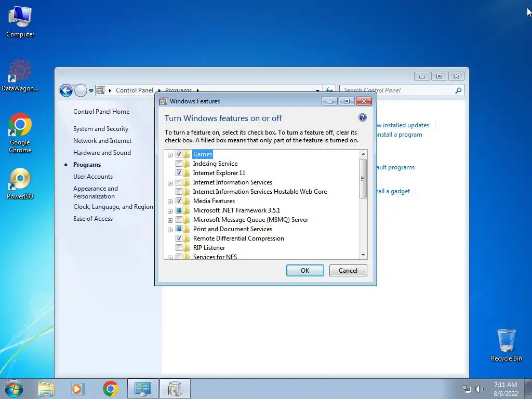
Task: Expand Microsoft .NET Framework 3.5.1 node
Action: click(x=170, y=211)
